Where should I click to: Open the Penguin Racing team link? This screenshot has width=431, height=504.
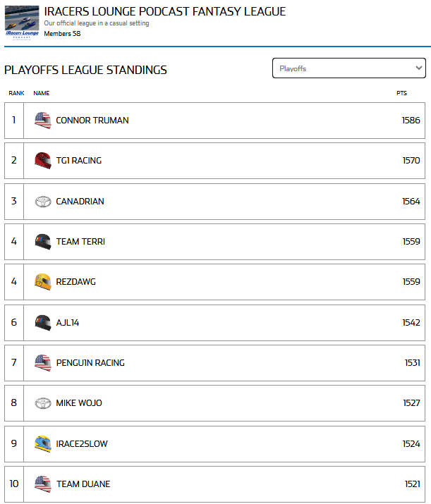point(90,363)
